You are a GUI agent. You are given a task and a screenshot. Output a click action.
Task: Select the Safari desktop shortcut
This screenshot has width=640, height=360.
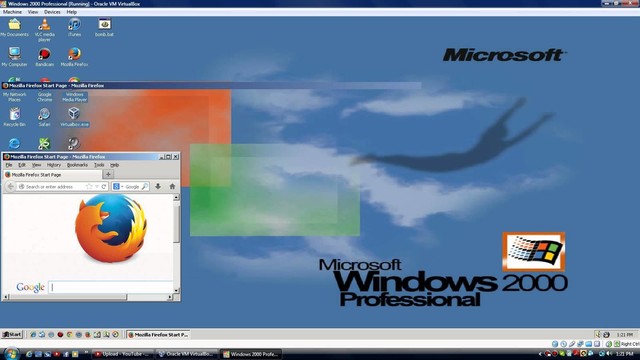click(x=44, y=117)
